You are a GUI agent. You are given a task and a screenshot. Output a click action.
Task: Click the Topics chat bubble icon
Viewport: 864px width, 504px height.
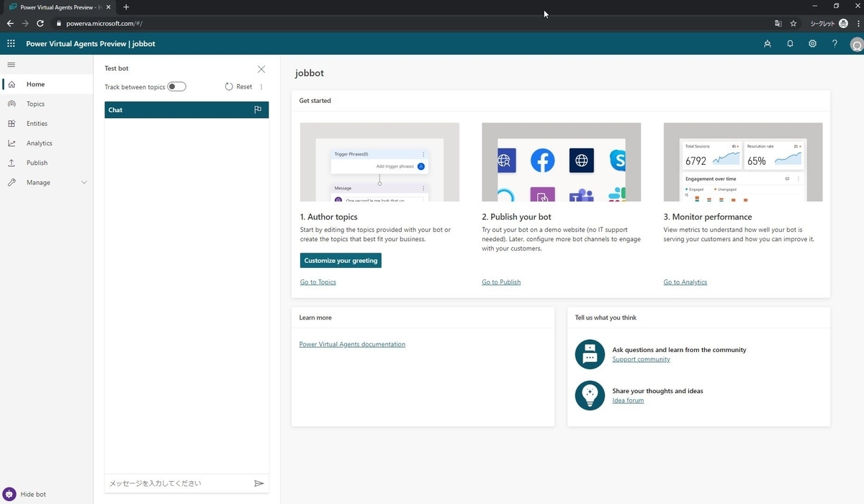[x=12, y=104]
